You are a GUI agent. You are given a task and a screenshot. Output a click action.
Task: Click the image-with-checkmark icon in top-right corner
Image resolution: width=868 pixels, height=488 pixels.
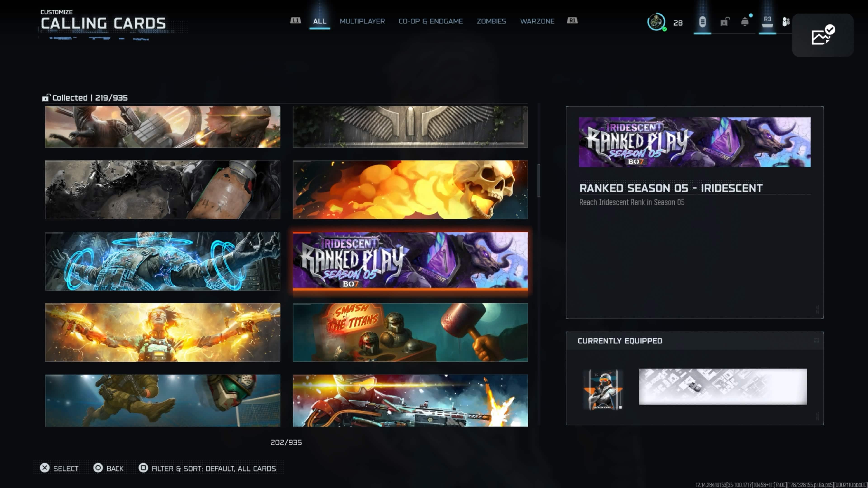coord(823,35)
